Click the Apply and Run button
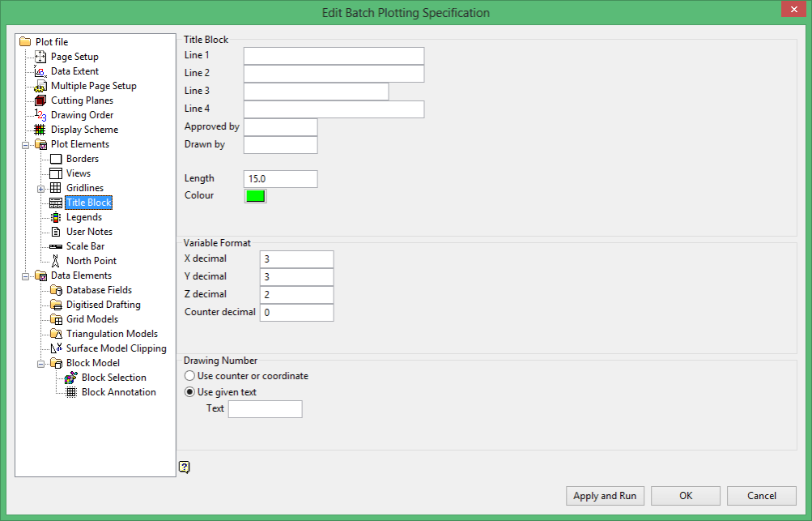Screen dimensions: 812x521 pyautogui.click(x=605, y=496)
